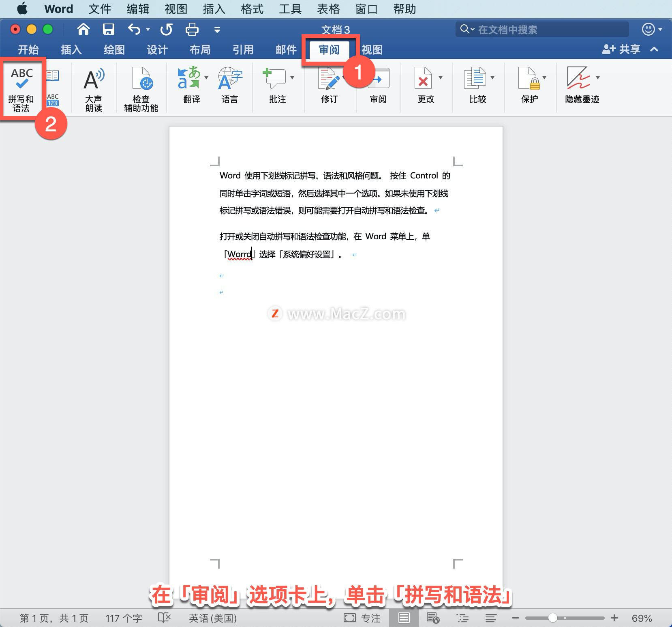Expand the Comments (批注) dropdown arrow
Viewport: 672px width, 627px height.
(292, 77)
